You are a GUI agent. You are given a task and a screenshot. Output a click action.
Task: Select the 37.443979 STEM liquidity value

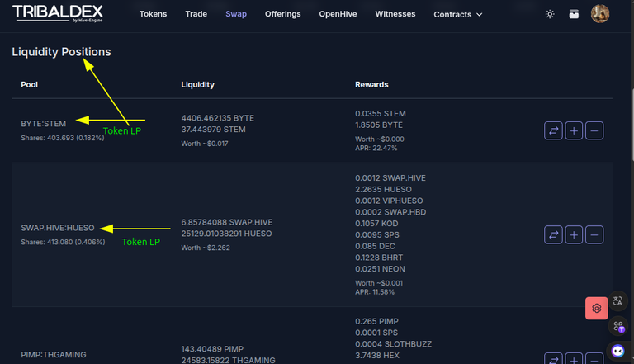tap(213, 130)
